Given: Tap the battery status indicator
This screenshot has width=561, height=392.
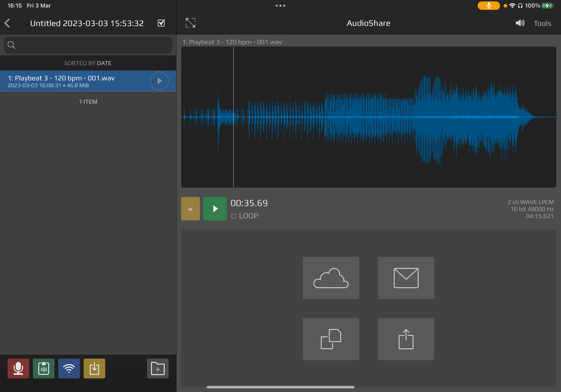Looking at the screenshot, I should 547,6.
